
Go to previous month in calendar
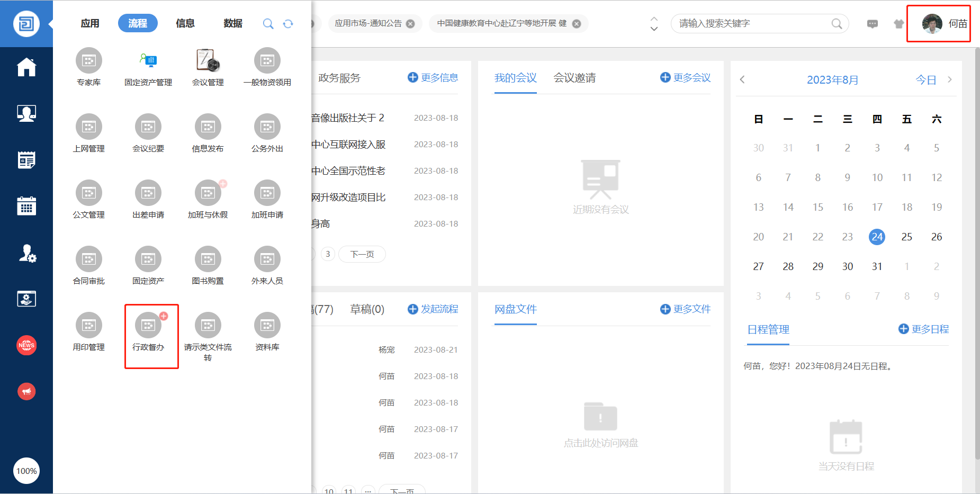742,79
